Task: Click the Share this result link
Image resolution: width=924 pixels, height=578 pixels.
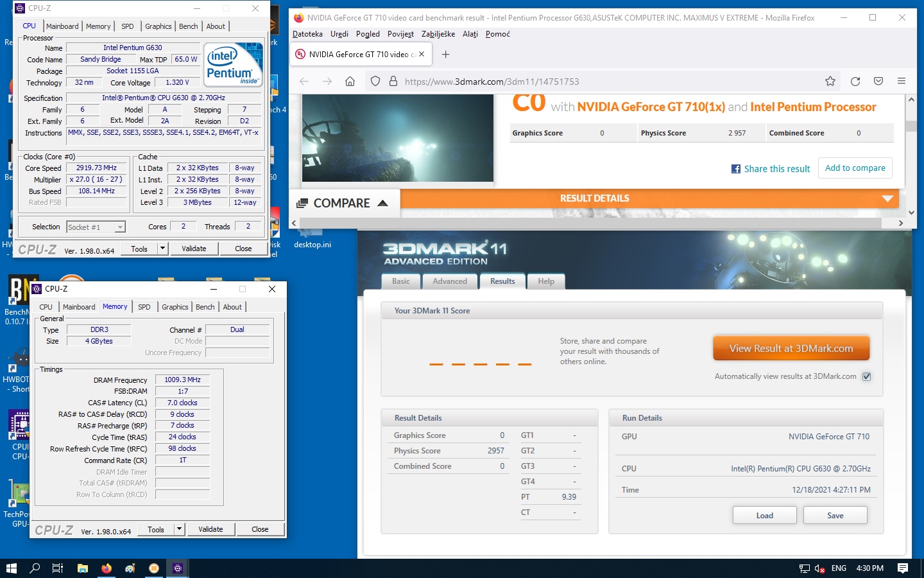Action: click(777, 169)
